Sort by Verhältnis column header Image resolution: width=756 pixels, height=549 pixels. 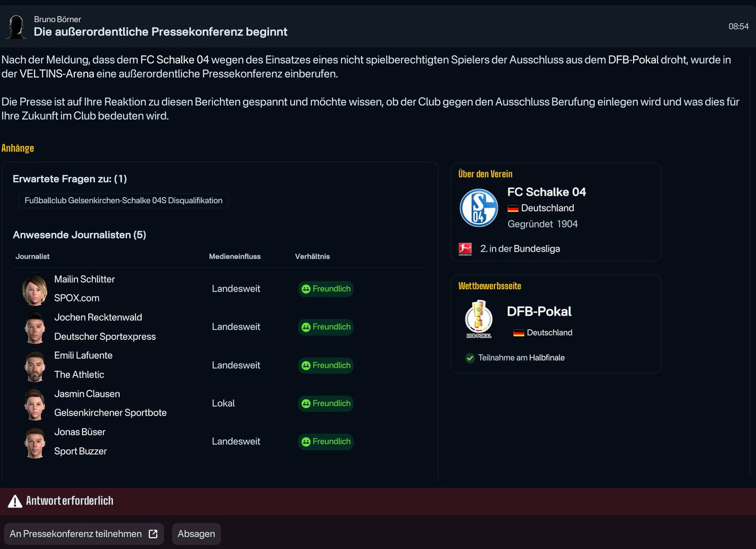(x=312, y=257)
